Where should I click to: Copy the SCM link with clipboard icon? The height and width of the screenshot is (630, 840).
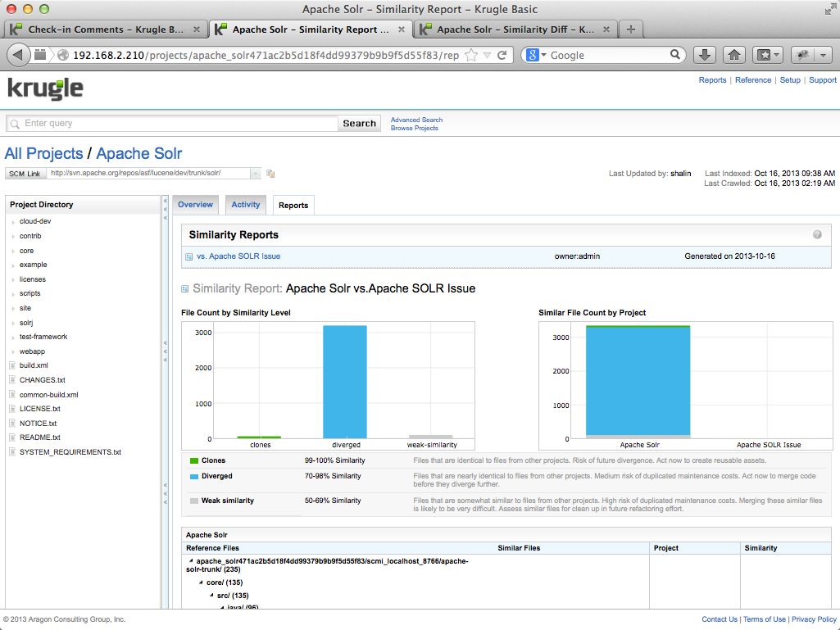pos(270,174)
